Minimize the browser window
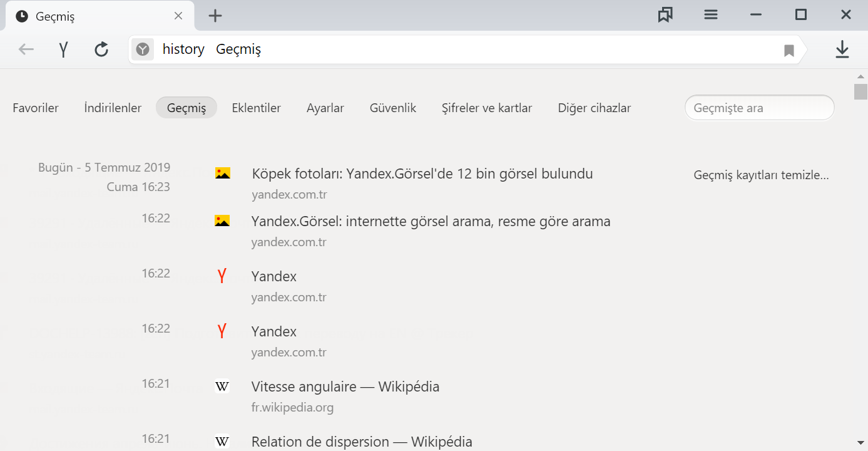The width and height of the screenshot is (868, 451). coord(756,15)
